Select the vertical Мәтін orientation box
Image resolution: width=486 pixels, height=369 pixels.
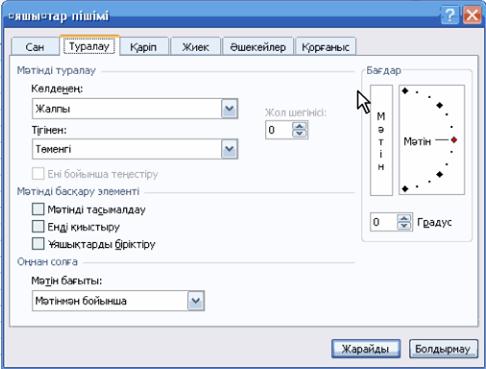[x=381, y=140]
